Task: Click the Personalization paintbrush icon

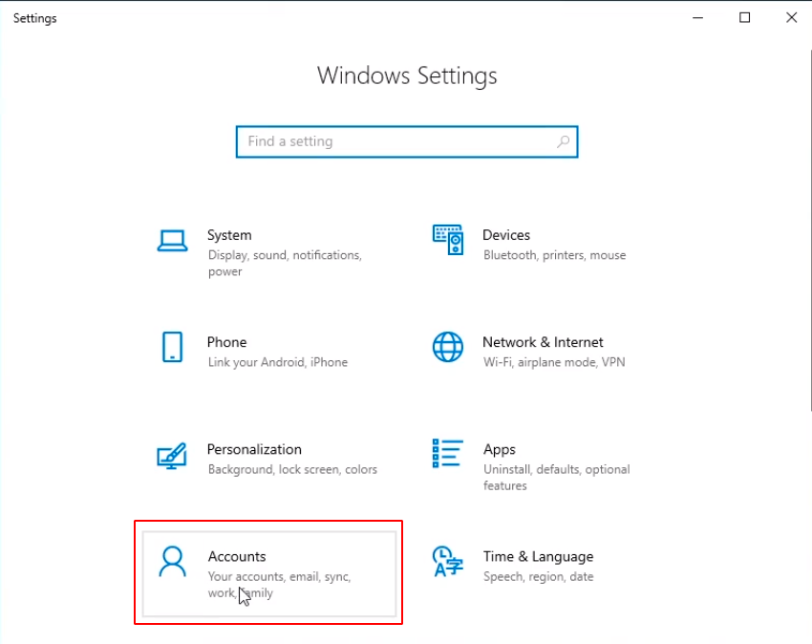Action: point(172,456)
